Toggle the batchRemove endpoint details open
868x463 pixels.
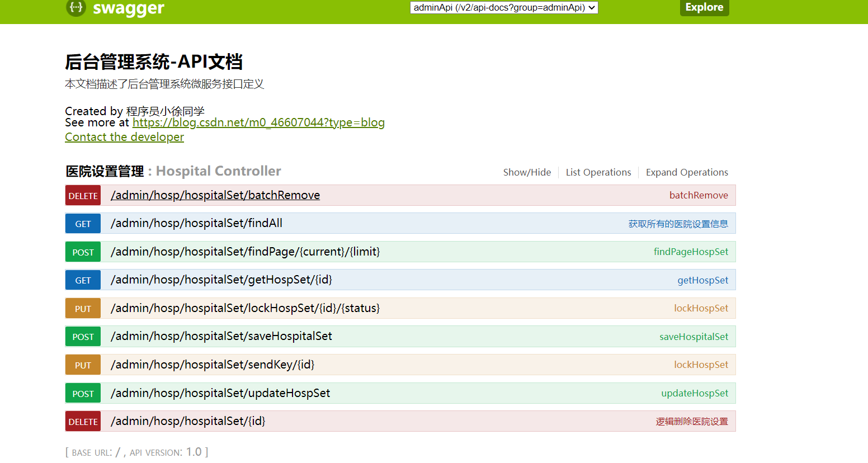click(x=215, y=195)
